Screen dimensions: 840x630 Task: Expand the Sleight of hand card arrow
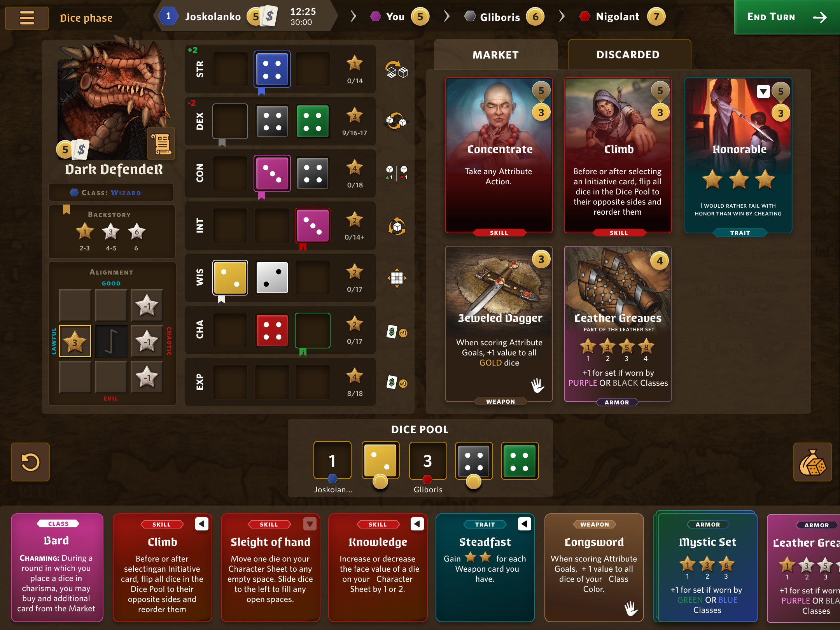point(310,524)
